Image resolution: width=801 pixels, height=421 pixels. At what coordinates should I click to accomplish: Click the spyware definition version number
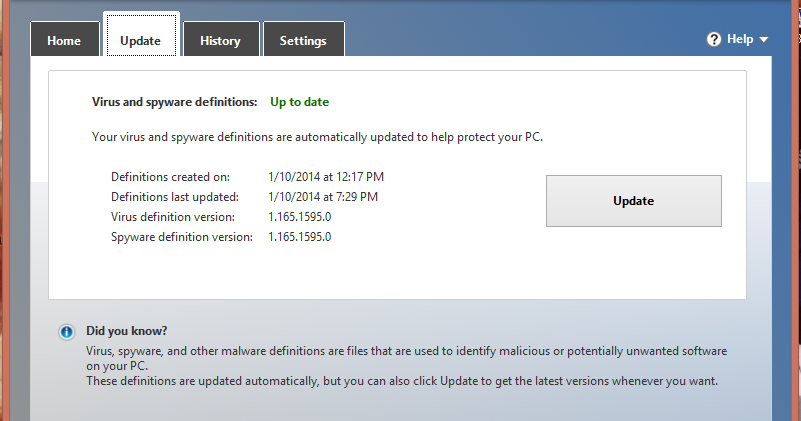(299, 237)
